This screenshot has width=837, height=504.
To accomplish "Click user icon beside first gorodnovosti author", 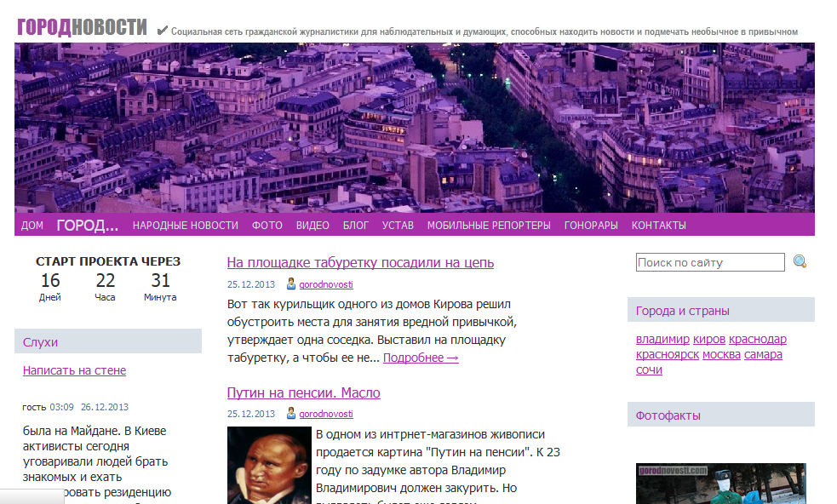I will pyautogui.click(x=291, y=284).
